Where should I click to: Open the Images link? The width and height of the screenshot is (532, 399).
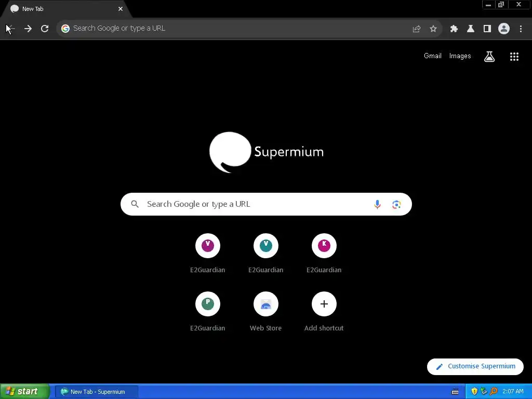460,56
